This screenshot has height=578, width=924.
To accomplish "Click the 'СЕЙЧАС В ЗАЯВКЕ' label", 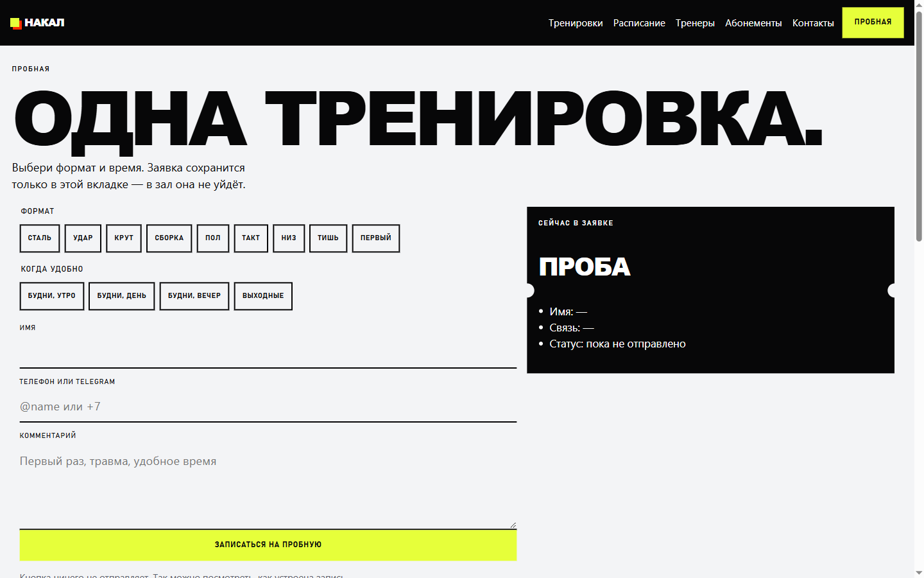I will (x=576, y=223).
